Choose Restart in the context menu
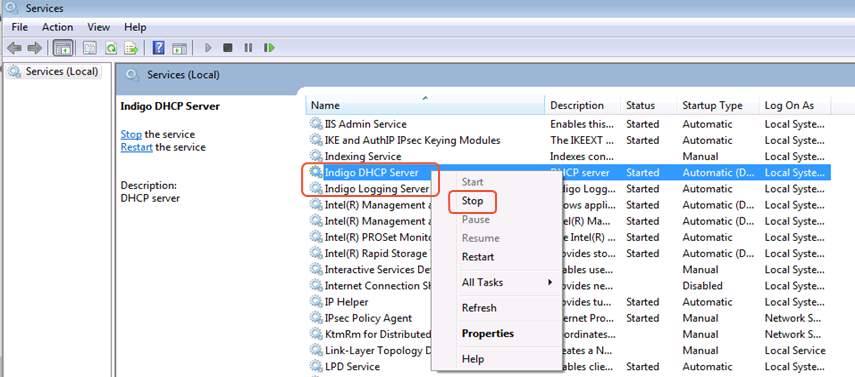Screen dimensions: 855x377 point(478,256)
